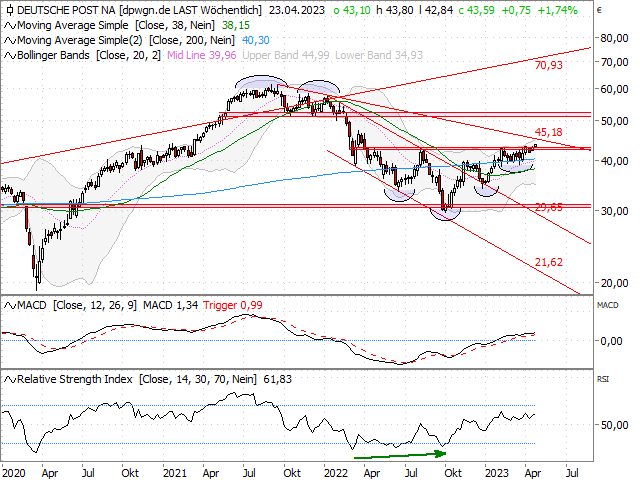Click the percentage change +1,74%
Image resolution: width=640 pixels, height=480 pixels.
[x=557, y=10]
